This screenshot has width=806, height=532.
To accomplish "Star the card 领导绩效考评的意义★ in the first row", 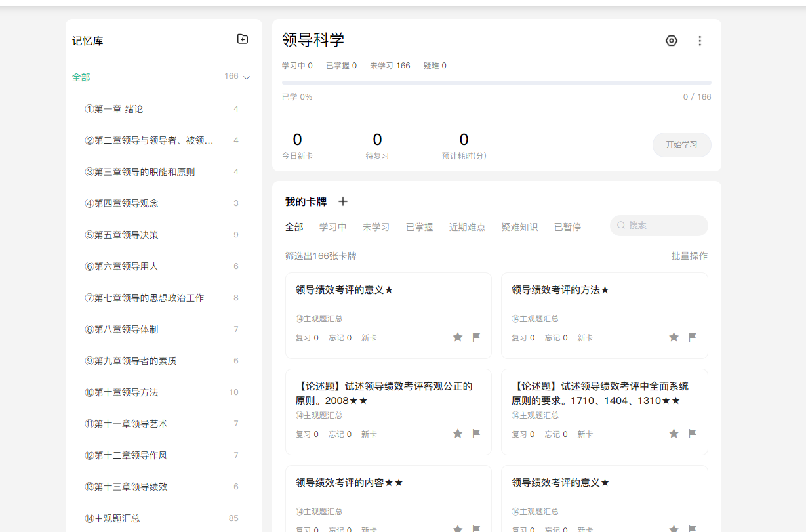I will (458, 337).
